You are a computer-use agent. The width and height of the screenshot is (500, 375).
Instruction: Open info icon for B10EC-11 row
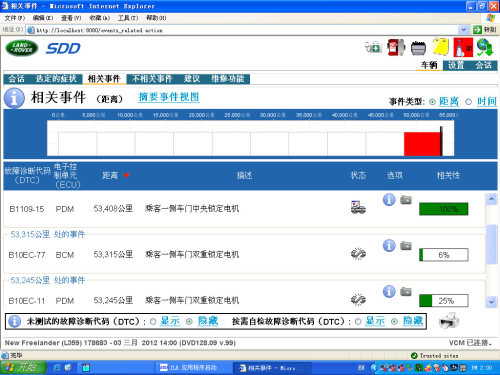point(389,291)
